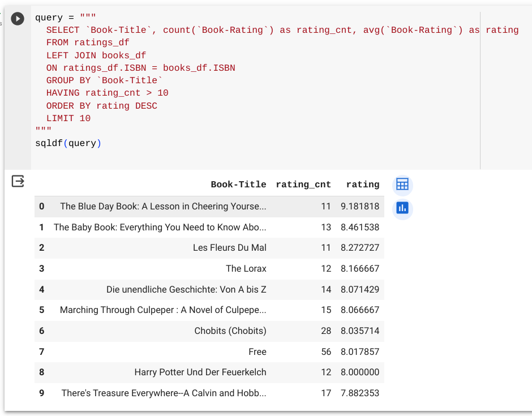
Task: Run the SQL query code cell
Action: click(x=18, y=19)
